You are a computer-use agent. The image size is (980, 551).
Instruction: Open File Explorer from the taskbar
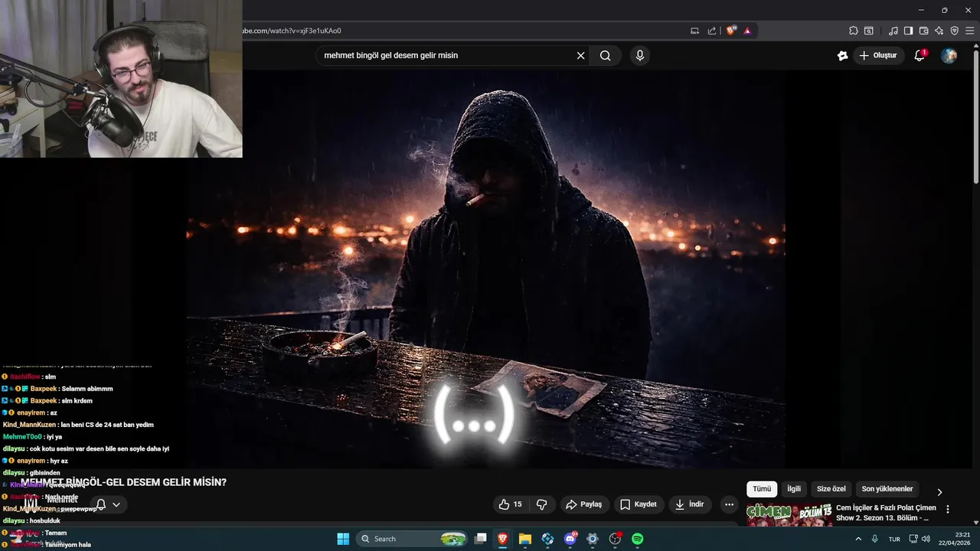pyautogui.click(x=525, y=539)
